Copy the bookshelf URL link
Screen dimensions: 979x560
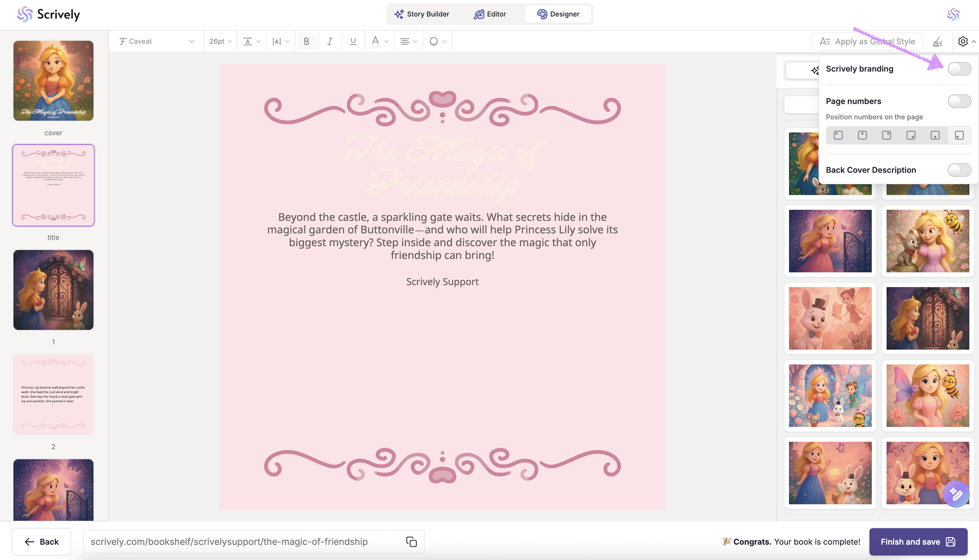click(x=411, y=541)
